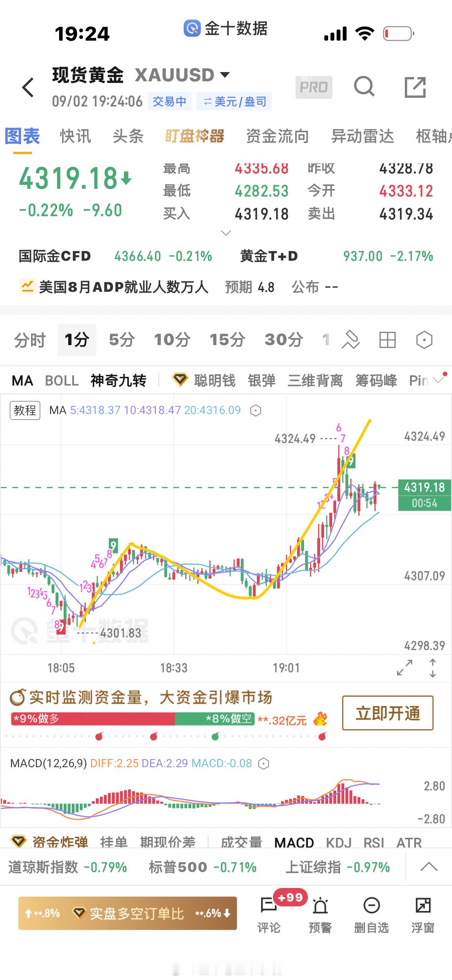The width and height of the screenshot is (452, 980).
Task: Open chart settings hexagon icon
Action: pos(424,340)
